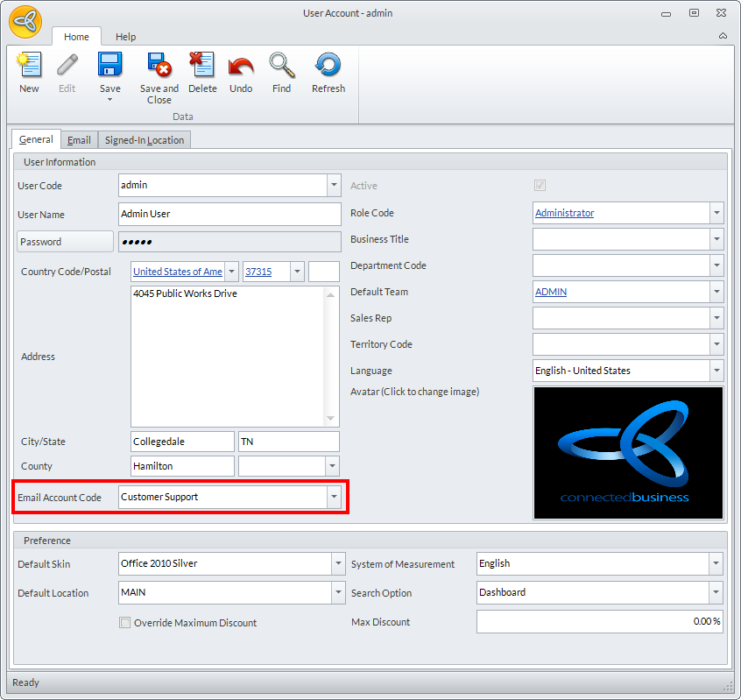The height and width of the screenshot is (700, 741).
Task: Open the Signed-In Location tab
Action: click(144, 140)
